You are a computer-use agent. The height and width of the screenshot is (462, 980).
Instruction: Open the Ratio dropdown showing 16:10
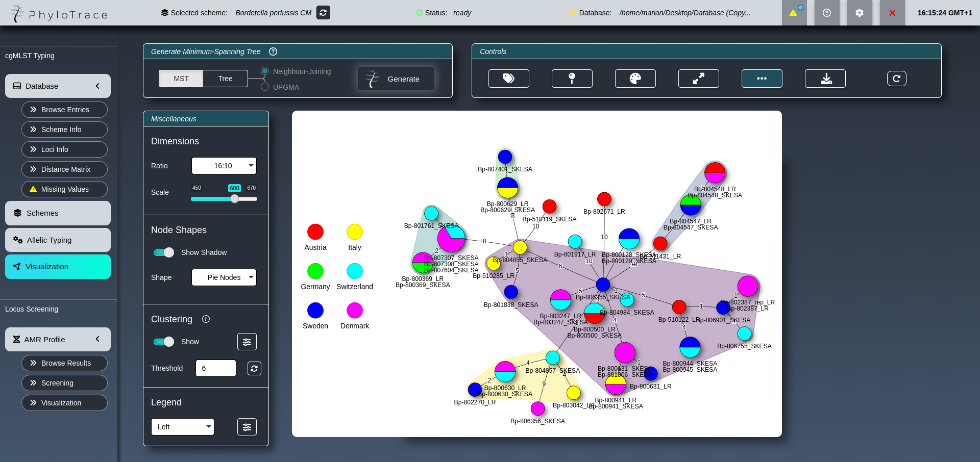(x=224, y=166)
